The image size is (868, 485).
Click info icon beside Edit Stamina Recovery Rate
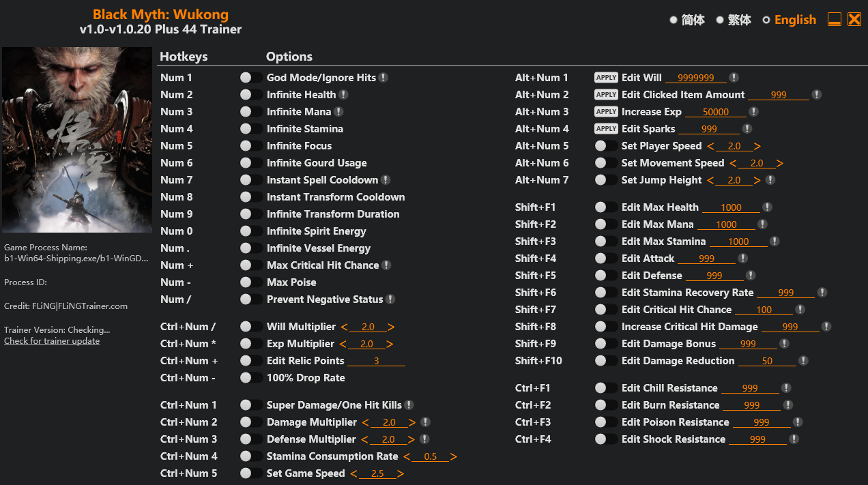point(822,293)
